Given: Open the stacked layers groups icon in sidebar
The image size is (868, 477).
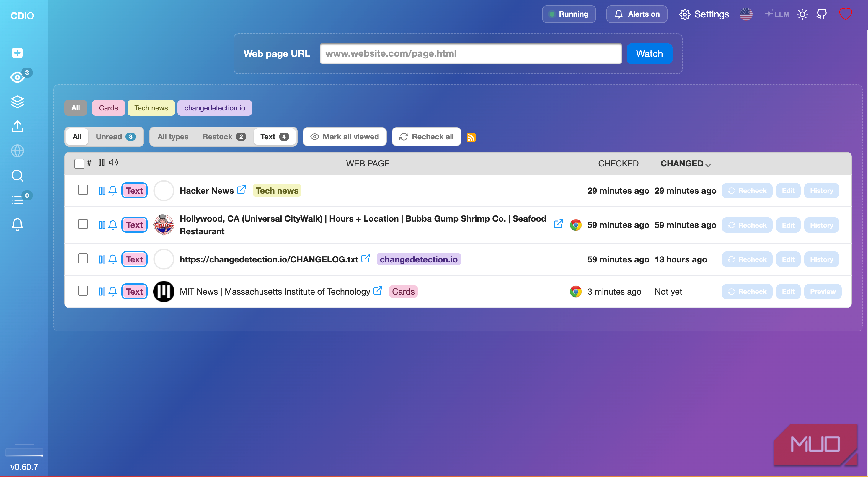Looking at the screenshot, I should point(17,102).
